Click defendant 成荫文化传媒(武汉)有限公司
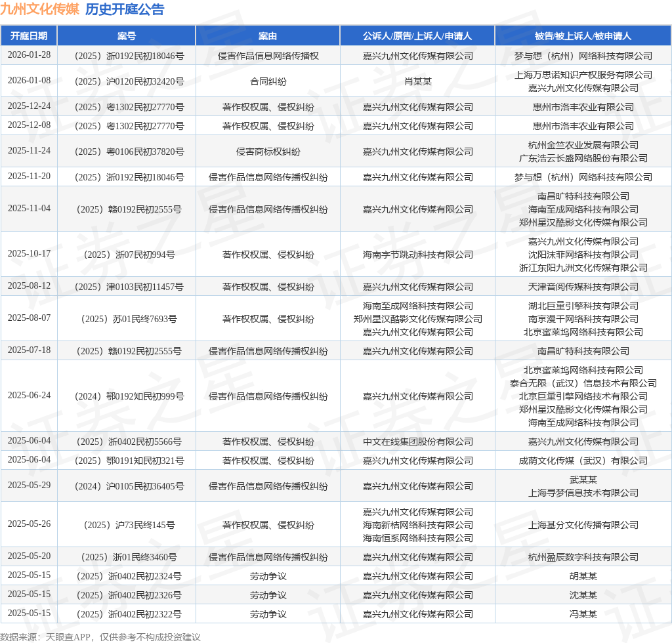 pyautogui.click(x=583, y=461)
